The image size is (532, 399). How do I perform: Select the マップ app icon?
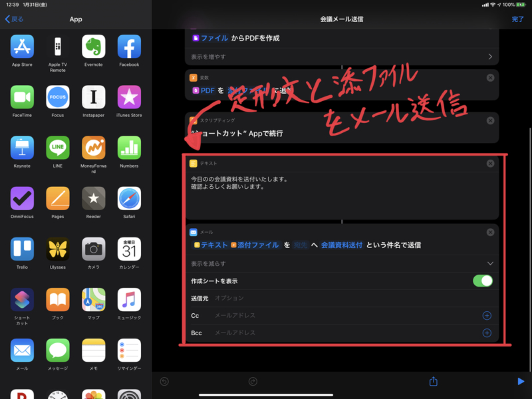coord(93,300)
